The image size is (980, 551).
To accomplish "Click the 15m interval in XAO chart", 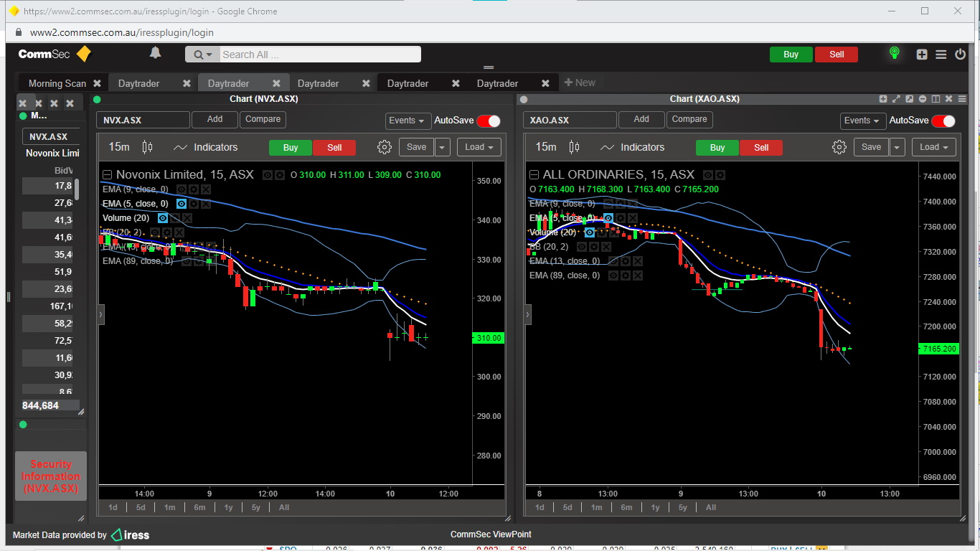I will point(546,147).
